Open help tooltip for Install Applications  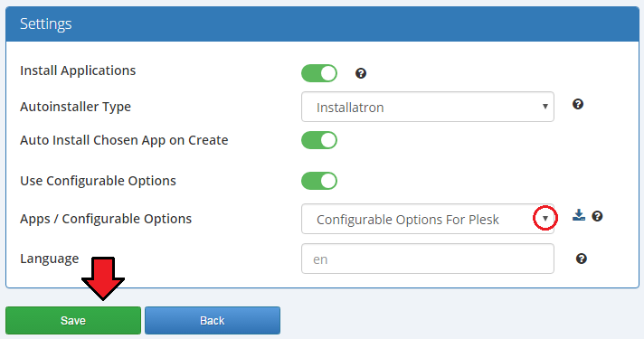coord(361,73)
